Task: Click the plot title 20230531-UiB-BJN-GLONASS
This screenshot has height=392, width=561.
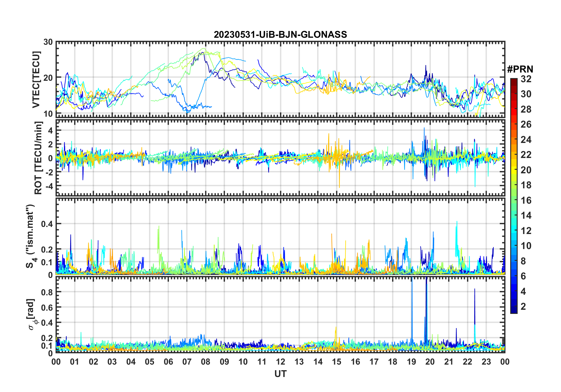Action: (280, 34)
